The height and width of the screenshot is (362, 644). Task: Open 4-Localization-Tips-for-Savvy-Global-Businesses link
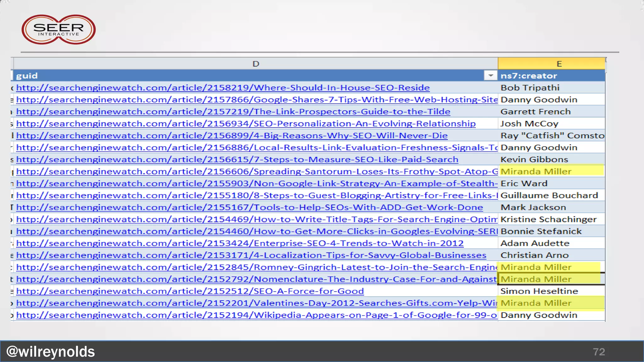(251, 255)
